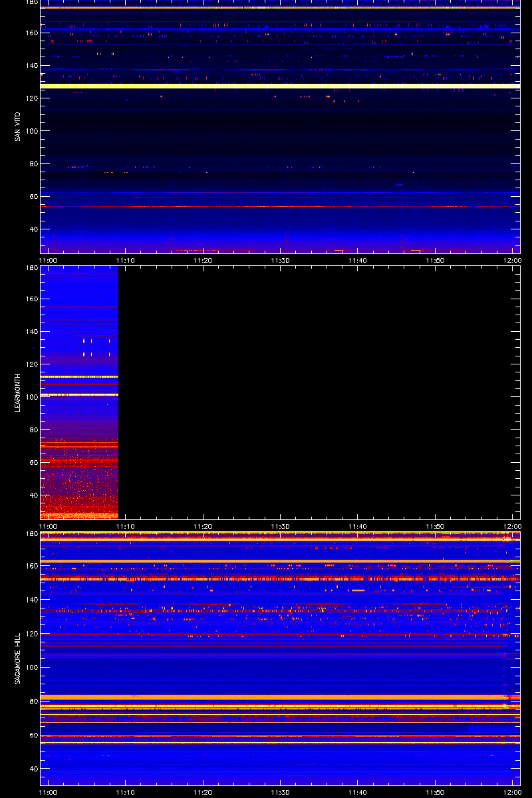532x798 pixels.
Task: Select the 140 tick on Sagamore Hill axis
Action: click(31, 600)
